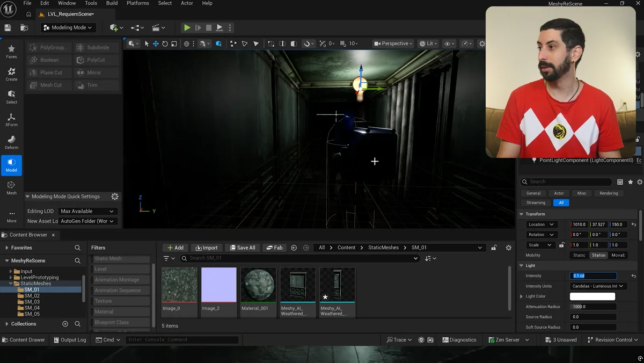644x363 pixels.
Task: Click the rotate transform icon in viewport toolbar
Action: coord(165,43)
